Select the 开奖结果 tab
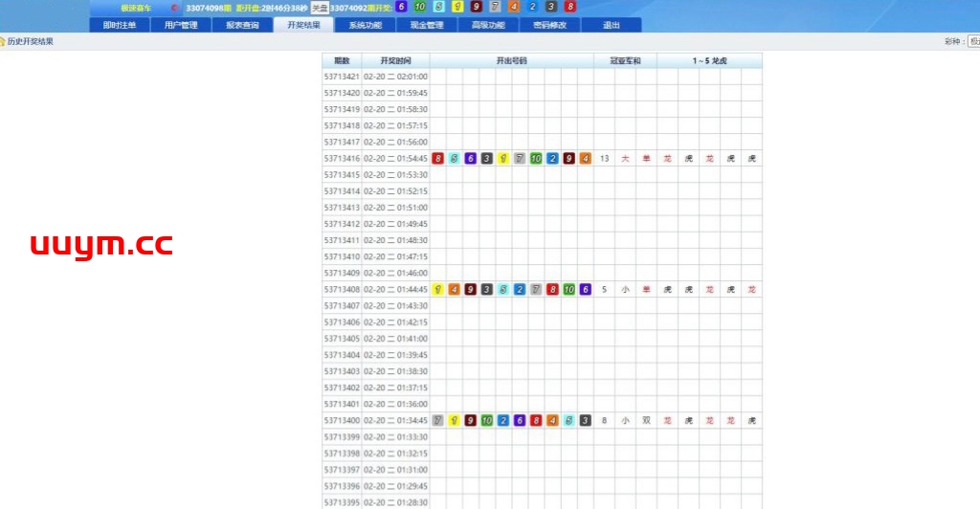This screenshot has height=509, width=980. (303, 25)
